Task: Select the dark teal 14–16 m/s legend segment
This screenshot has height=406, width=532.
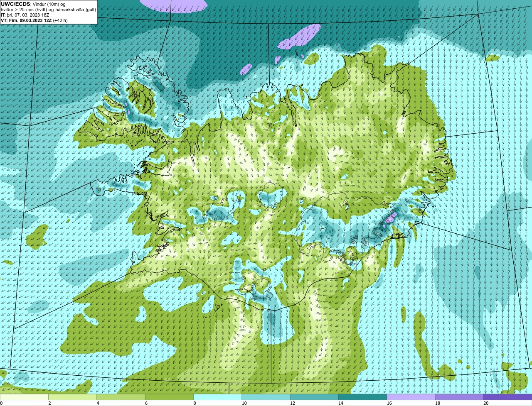Action: pyautogui.click(x=362, y=397)
